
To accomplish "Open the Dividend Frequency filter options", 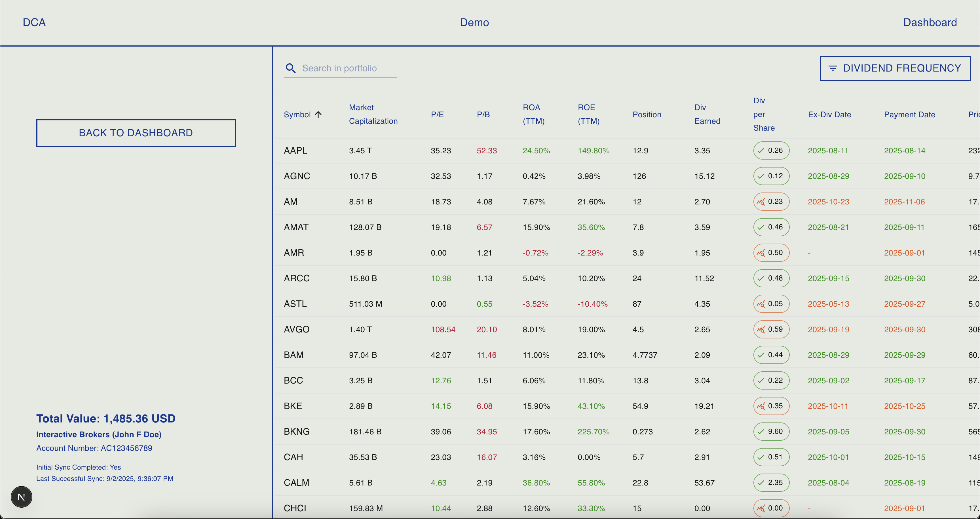I will pyautogui.click(x=895, y=68).
